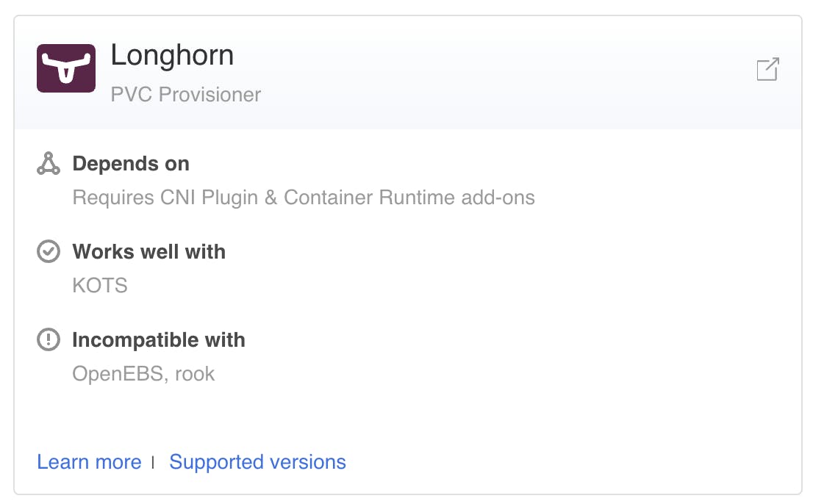Open Longhorn via the external link icon
This screenshot has width=813, height=504.
(x=768, y=69)
